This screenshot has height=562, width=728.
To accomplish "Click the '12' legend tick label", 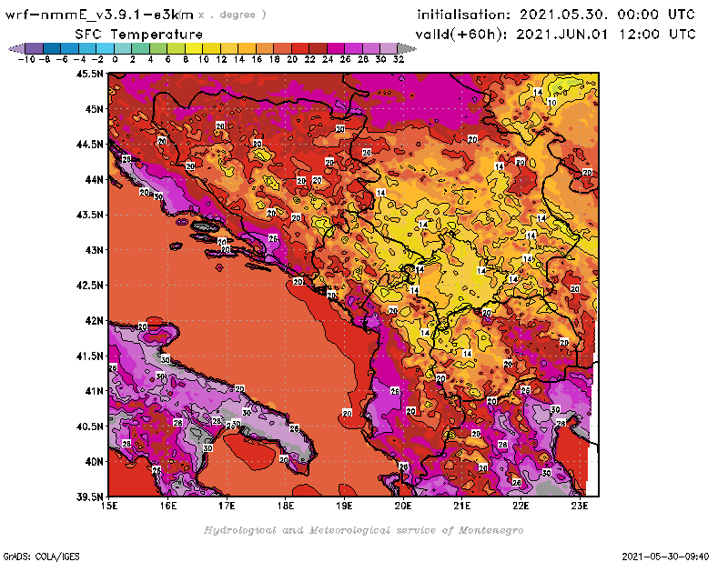I will [221, 59].
